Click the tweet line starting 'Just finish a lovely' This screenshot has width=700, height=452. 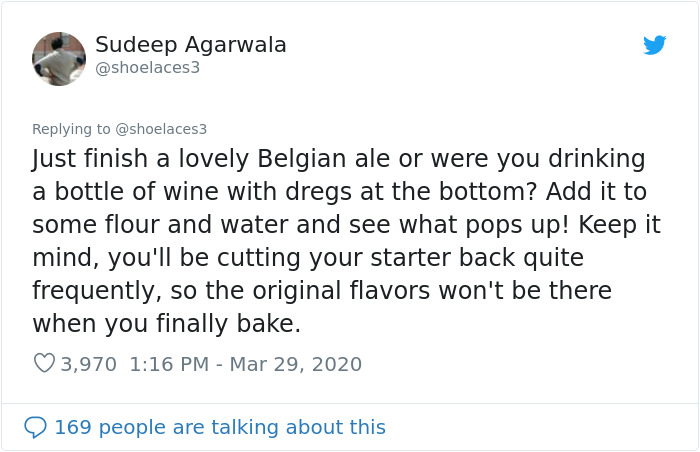[x=339, y=159]
